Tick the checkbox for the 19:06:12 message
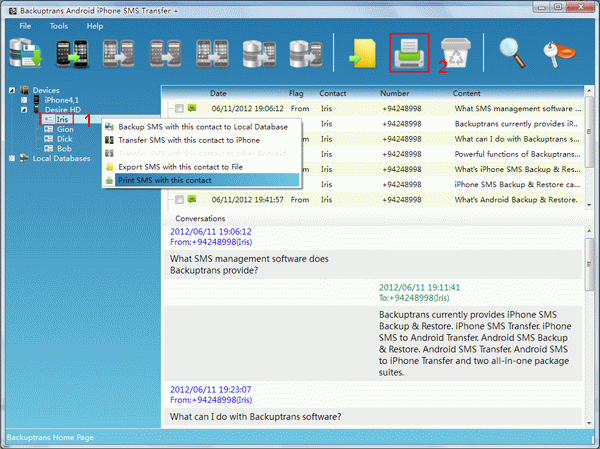 tap(179, 108)
